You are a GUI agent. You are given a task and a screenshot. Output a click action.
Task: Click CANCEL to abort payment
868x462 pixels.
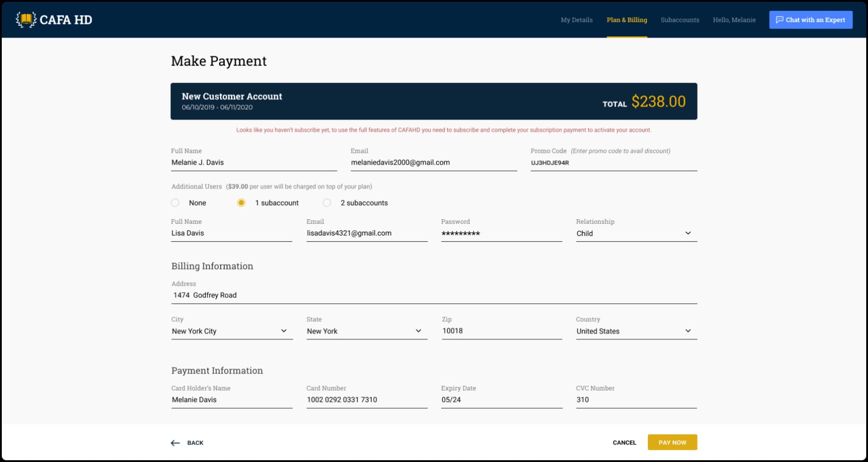(624, 443)
